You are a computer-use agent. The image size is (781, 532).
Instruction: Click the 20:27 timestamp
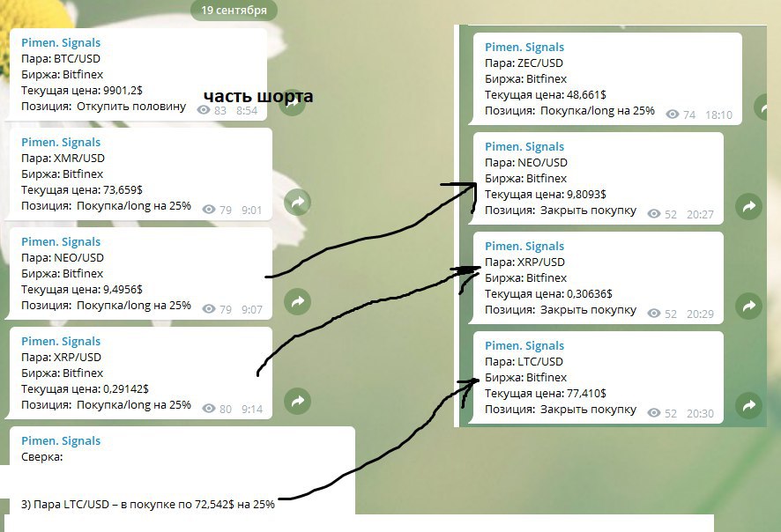pyautogui.click(x=700, y=215)
